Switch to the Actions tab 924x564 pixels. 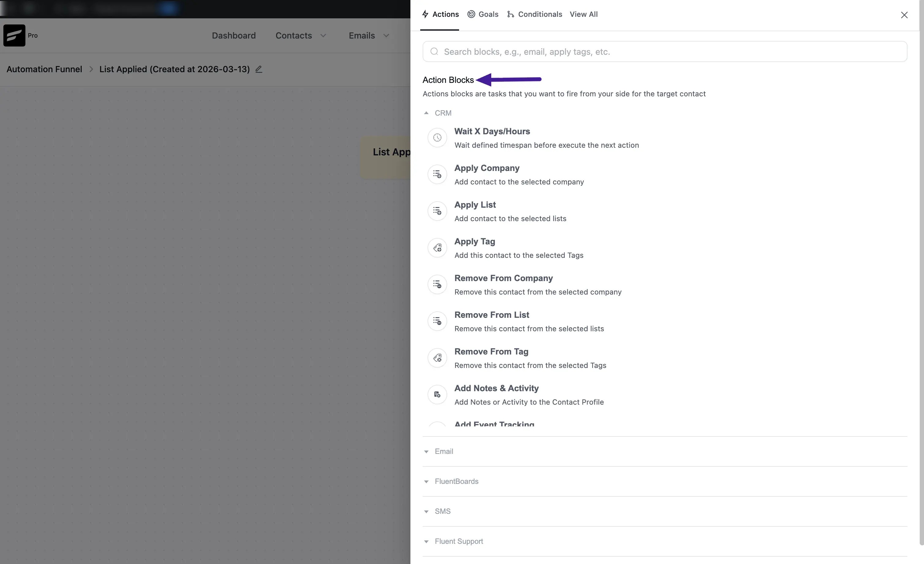[440, 14]
